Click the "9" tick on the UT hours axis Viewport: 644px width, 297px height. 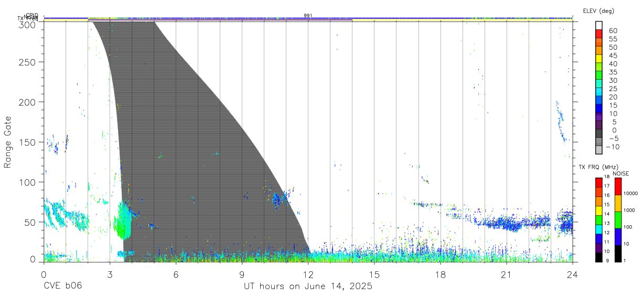pos(242,274)
